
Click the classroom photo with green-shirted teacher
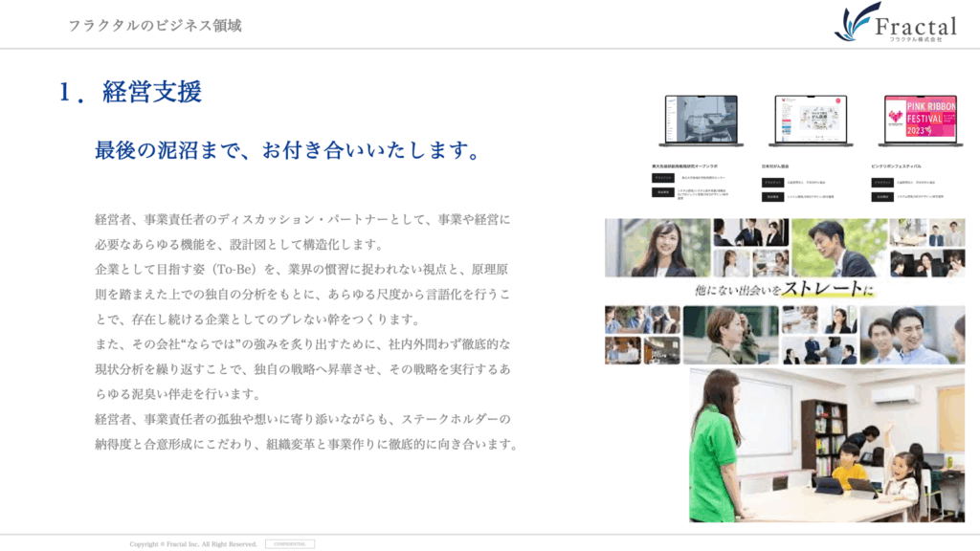[x=826, y=445]
